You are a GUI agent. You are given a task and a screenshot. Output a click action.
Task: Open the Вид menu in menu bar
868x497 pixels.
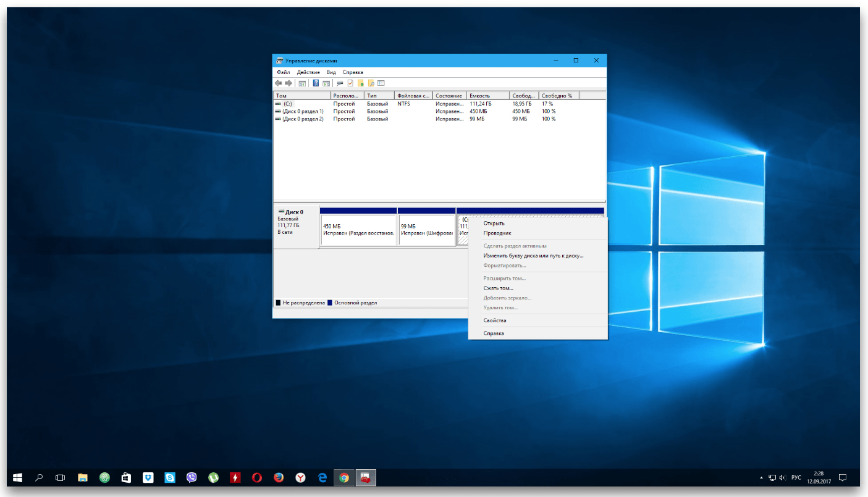coord(331,72)
